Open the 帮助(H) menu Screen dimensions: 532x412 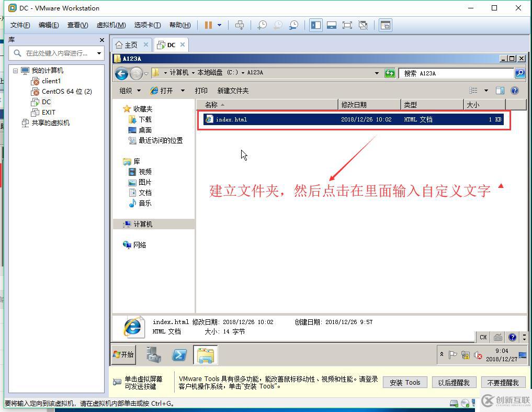coord(180,25)
